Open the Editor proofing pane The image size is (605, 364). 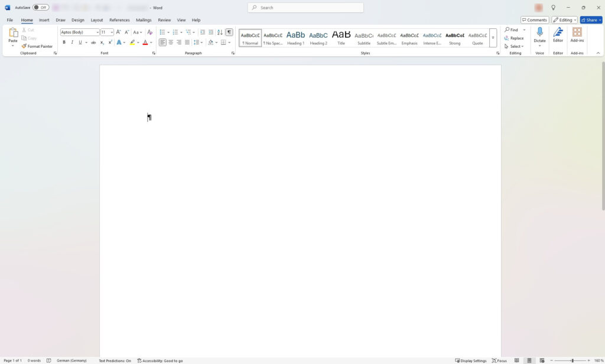point(558,35)
